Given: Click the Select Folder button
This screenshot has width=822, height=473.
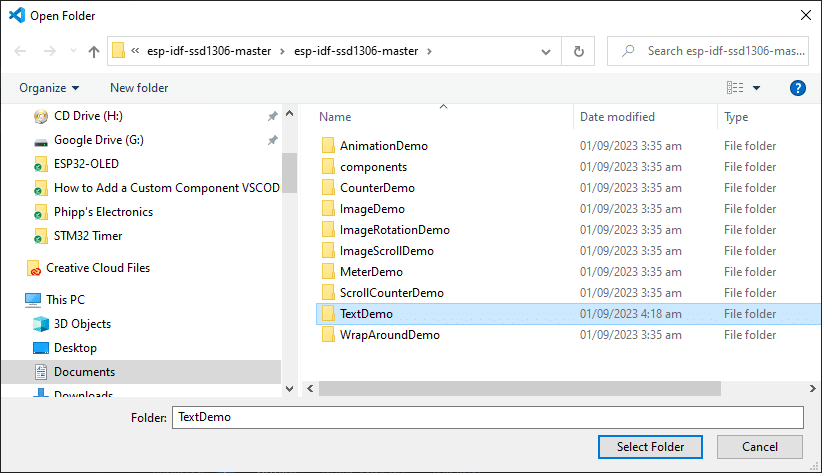Looking at the screenshot, I should (650, 447).
